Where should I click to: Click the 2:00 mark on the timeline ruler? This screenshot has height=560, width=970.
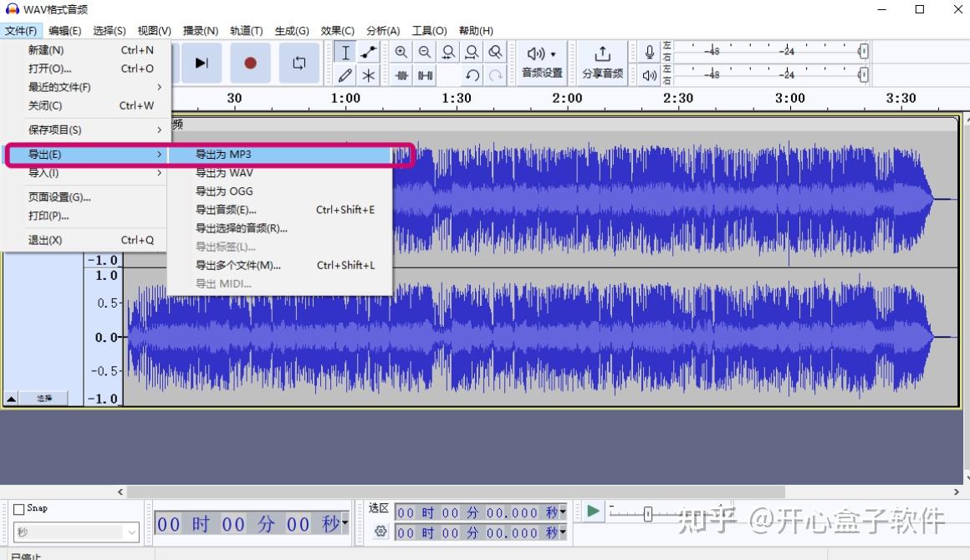(567, 99)
